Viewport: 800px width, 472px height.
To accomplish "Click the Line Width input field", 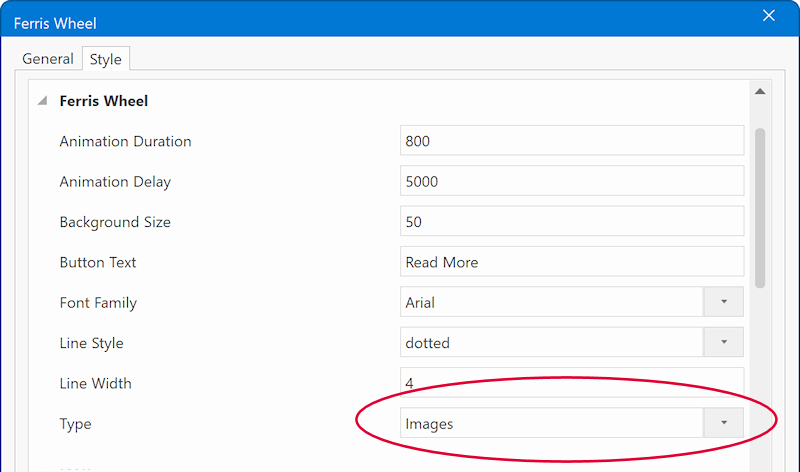I will 571,381.
